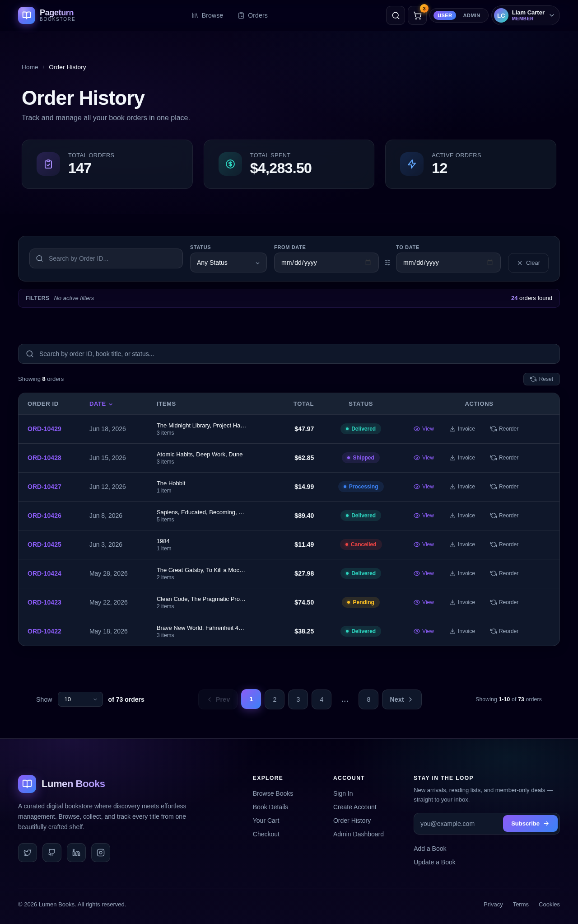Open Checkout footer link
The height and width of the screenshot is (924, 578).
point(266,834)
